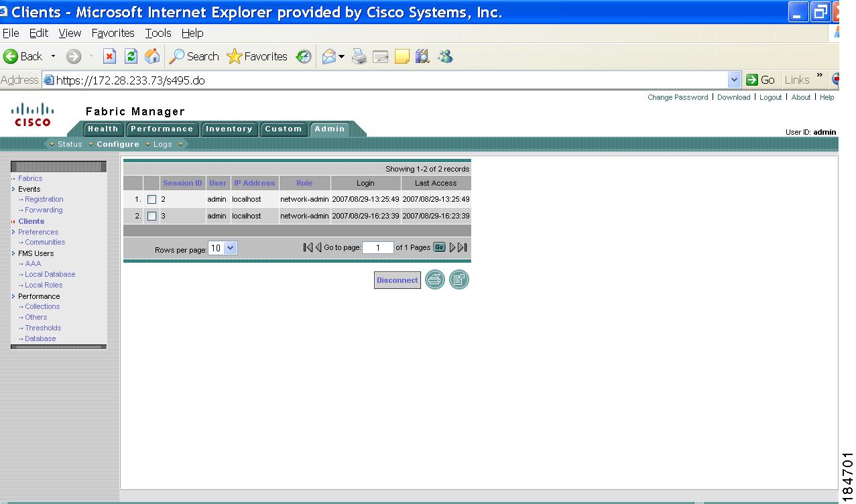The height and width of the screenshot is (504, 856).
Task: Open the Research book toolbar icon
Action: click(422, 57)
